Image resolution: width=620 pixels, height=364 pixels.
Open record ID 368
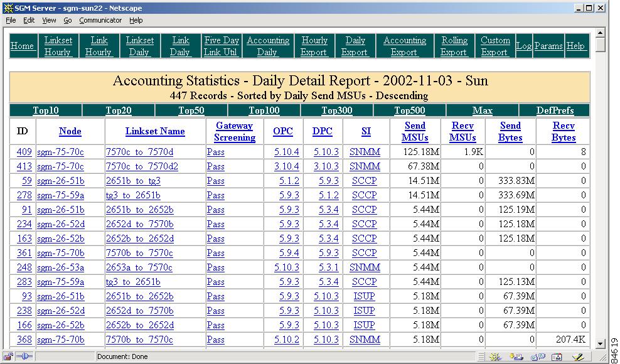pyautogui.click(x=24, y=340)
